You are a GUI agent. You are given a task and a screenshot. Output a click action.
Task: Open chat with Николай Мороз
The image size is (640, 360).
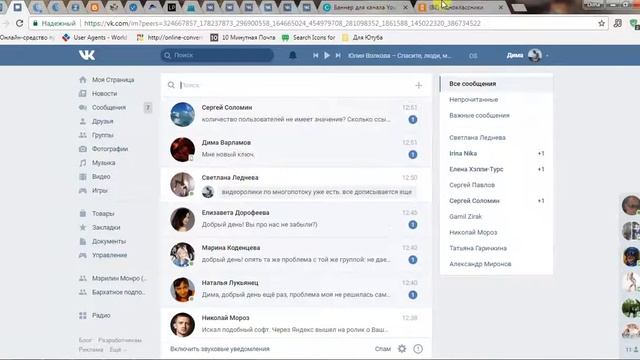click(x=296, y=324)
